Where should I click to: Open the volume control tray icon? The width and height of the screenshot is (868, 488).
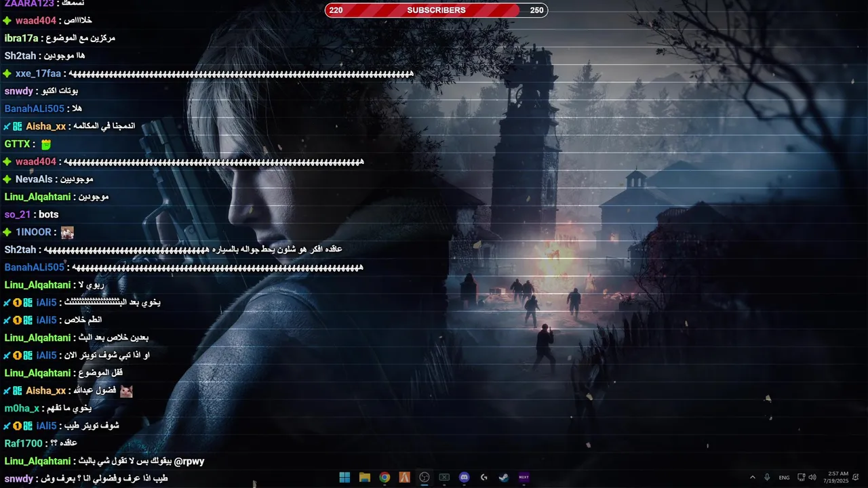812,477
